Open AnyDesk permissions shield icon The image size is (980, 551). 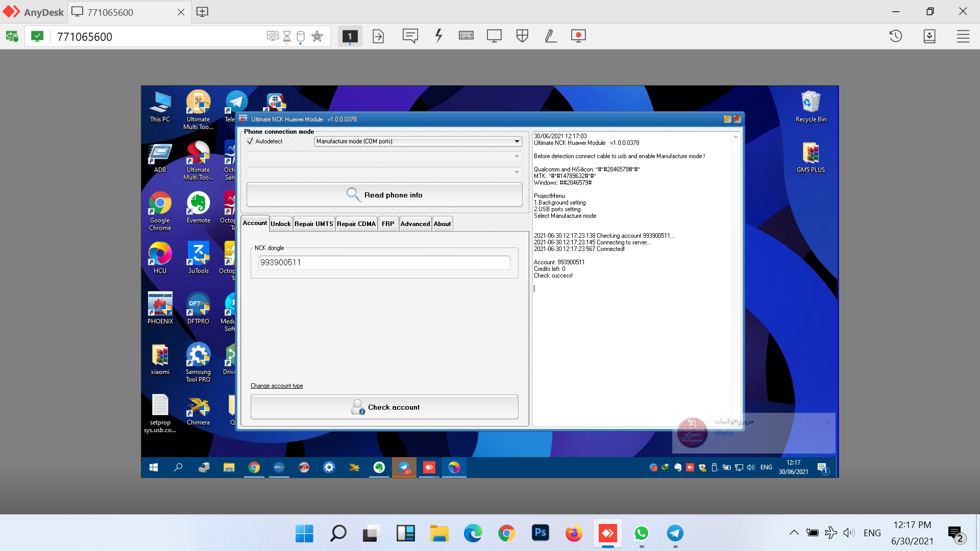tap(522, 36)
